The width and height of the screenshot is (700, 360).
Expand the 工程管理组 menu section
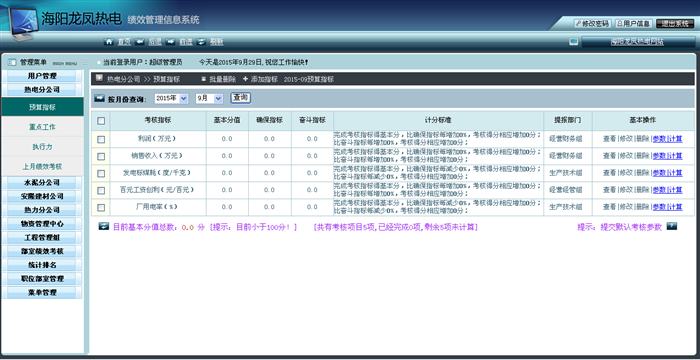(x=42, y=238)
